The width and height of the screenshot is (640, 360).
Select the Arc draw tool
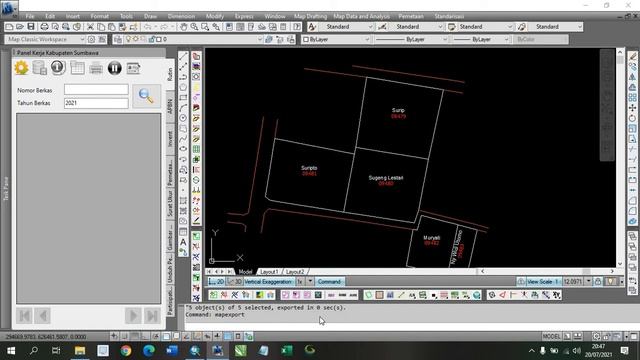click(183, 108)
